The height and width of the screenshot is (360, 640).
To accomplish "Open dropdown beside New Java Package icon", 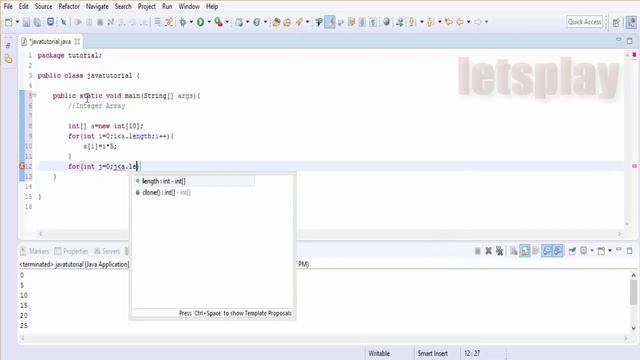I will (247, 22).
